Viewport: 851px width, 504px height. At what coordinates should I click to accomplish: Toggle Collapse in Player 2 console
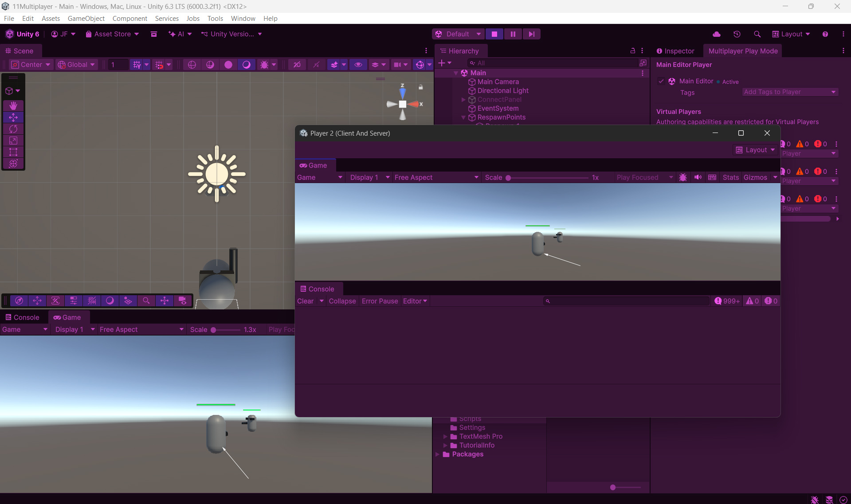(342, 301)
